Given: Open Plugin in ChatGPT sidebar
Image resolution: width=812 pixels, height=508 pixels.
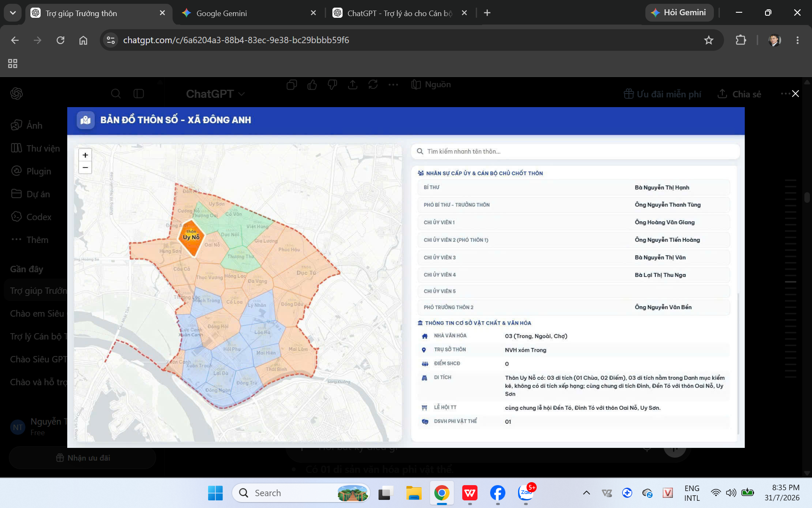Looking at the screenshot, I should tap(31, 171).
